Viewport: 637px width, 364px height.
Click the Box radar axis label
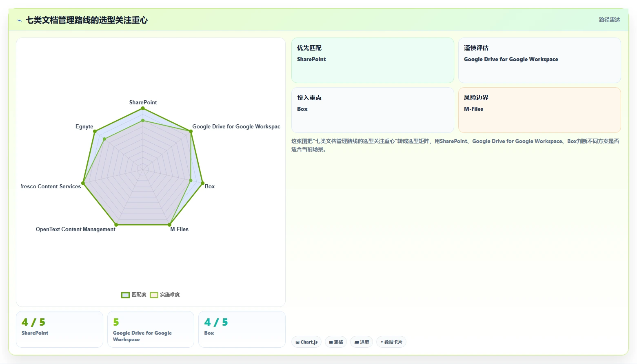coord(210,186)
